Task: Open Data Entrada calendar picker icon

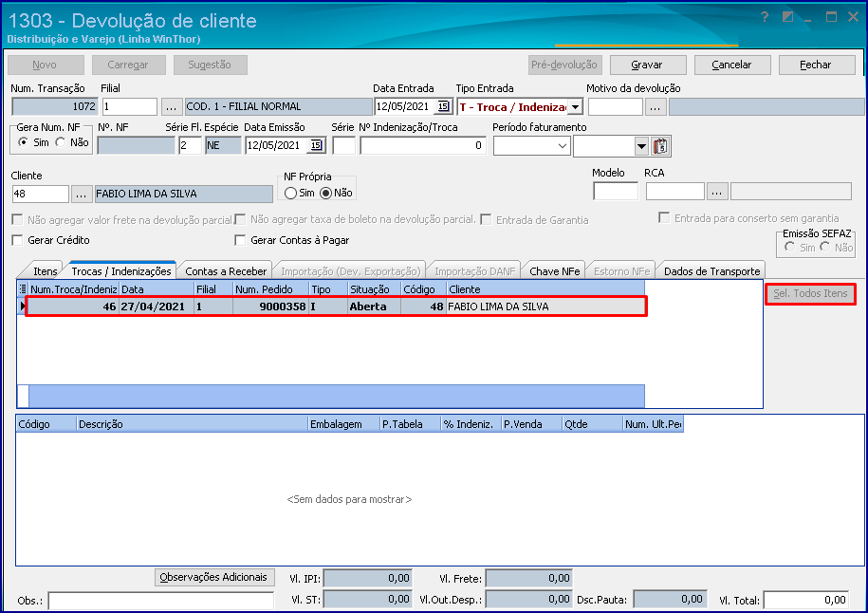Action: 443,106
